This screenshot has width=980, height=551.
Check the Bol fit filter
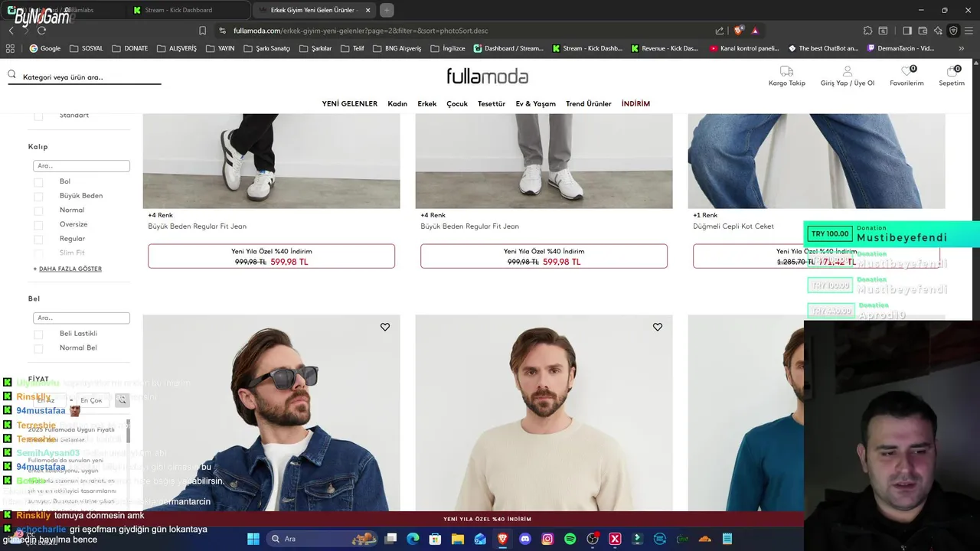38,182
